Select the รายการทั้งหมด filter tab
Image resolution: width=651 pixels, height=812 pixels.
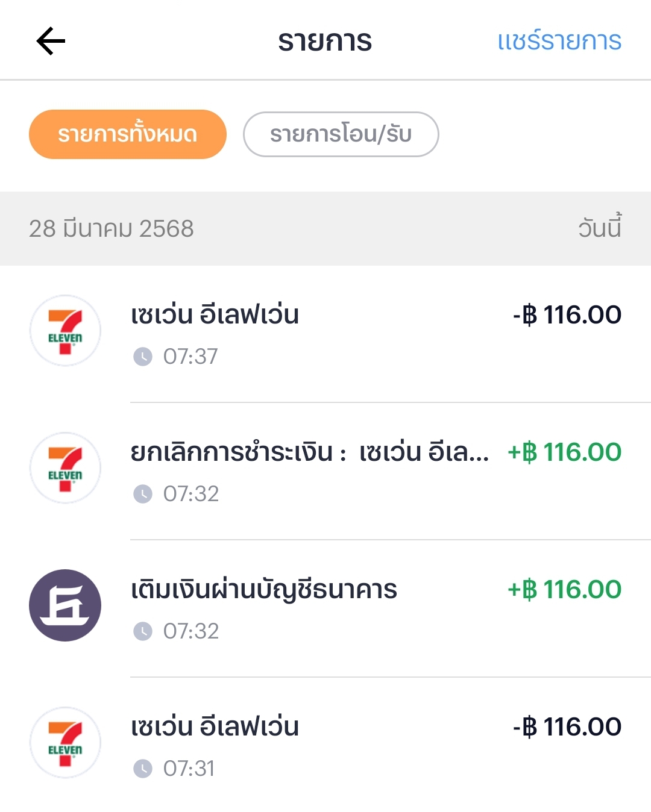click(x=128, y=134)
